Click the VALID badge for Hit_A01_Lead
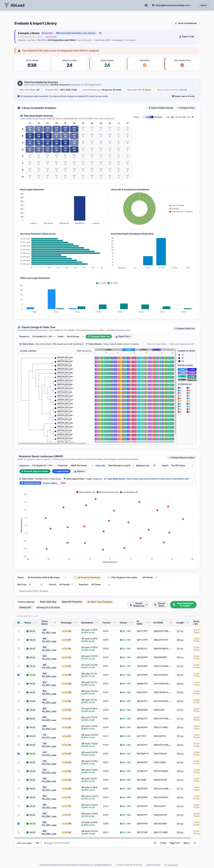214x868 pixels. (x=31, y=631)
